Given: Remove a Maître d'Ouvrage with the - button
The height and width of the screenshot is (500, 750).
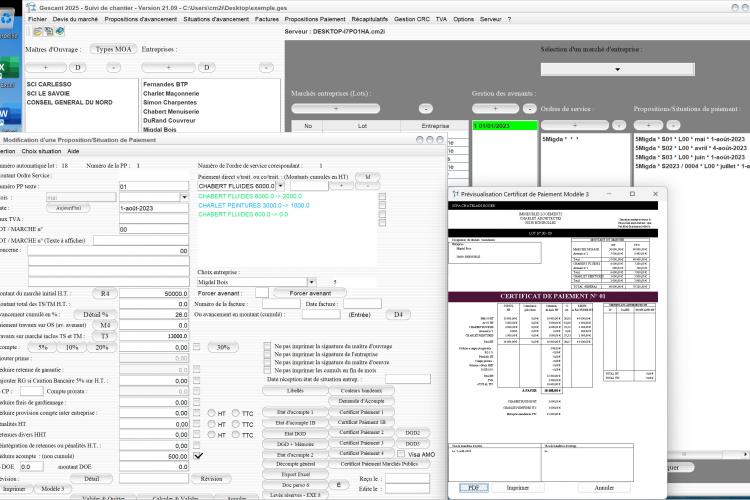Looking at the screenshot, I should pyautogui.click(x=113, y=67).
